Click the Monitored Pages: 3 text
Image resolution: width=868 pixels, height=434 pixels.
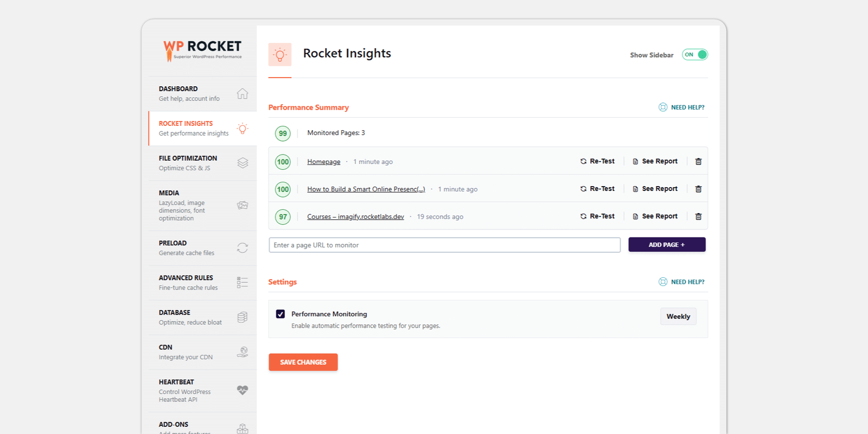tap(336, 133)
